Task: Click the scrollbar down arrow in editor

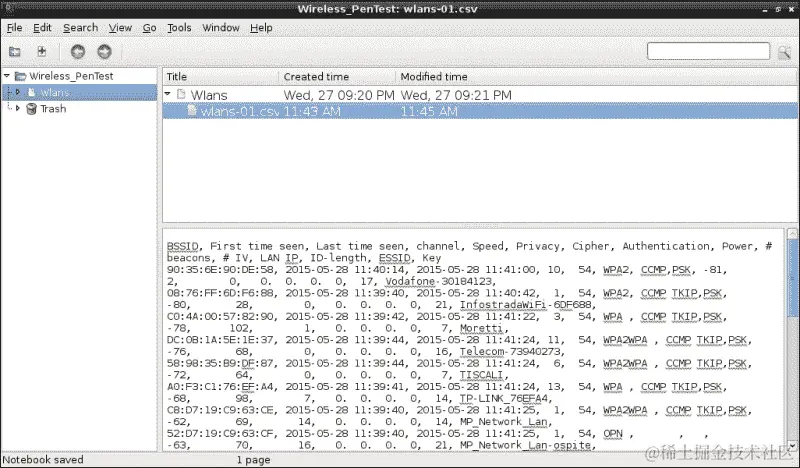Action: (792, 446)
